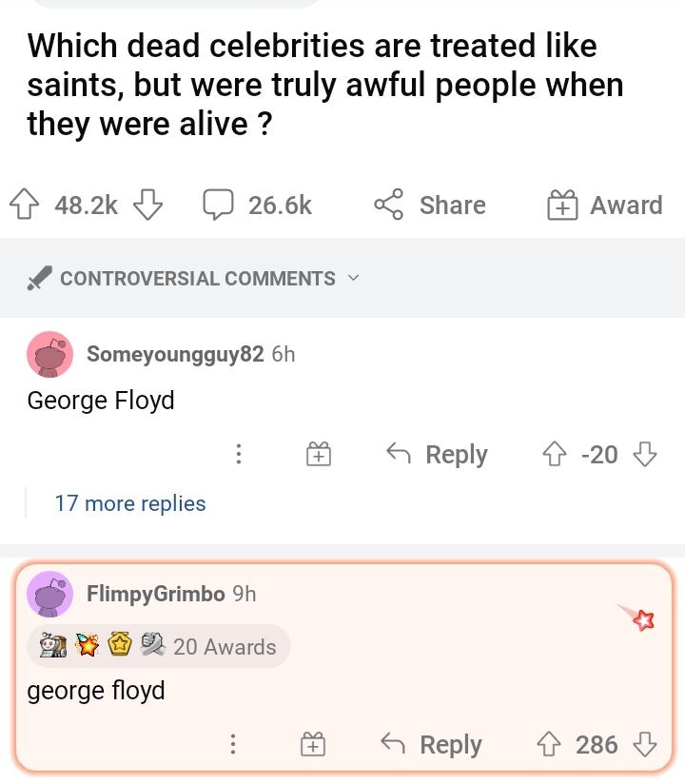Upvote the main post
This screenshot has width=685, height=784.
click(x=23, y=205)
